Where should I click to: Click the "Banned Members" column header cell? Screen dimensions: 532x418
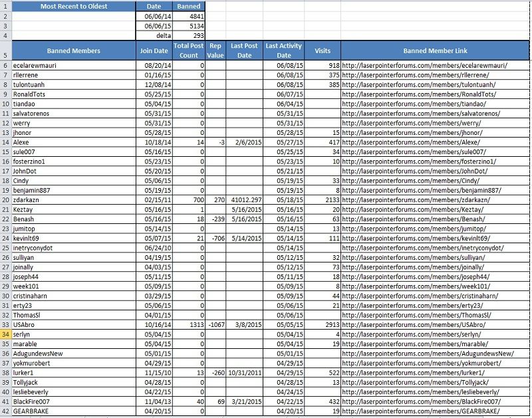click(x=74, y=51)
